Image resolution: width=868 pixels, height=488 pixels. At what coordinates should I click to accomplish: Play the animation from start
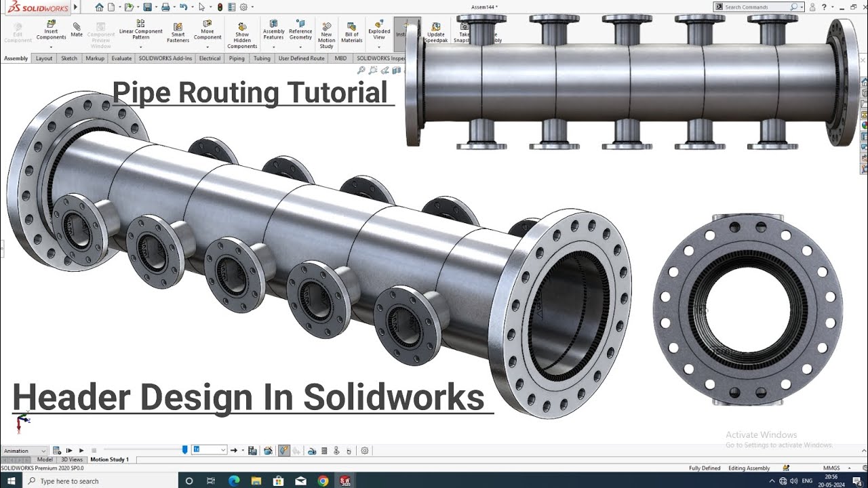(69, 451)
